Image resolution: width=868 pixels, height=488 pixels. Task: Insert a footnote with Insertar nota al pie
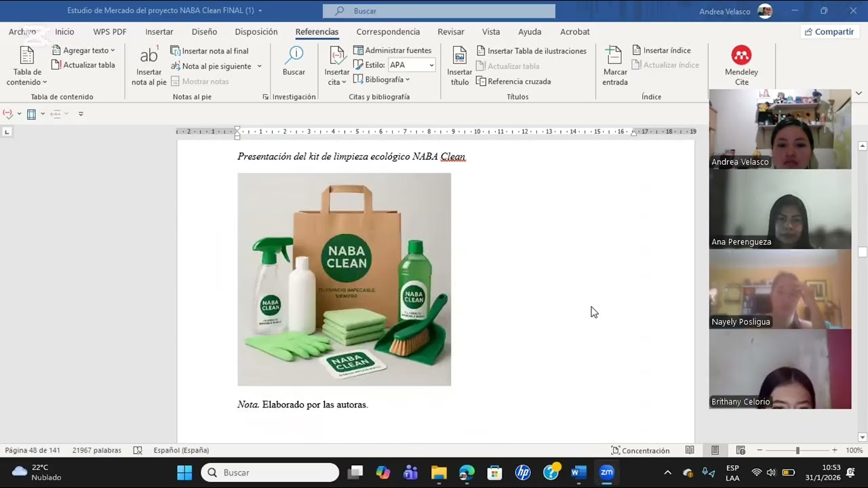coord(149,66)
